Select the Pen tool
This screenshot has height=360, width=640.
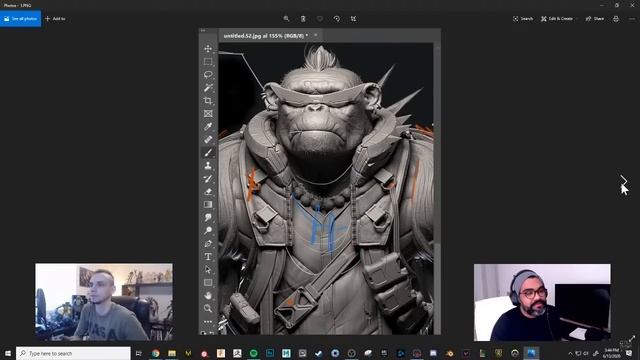[208, 244]
